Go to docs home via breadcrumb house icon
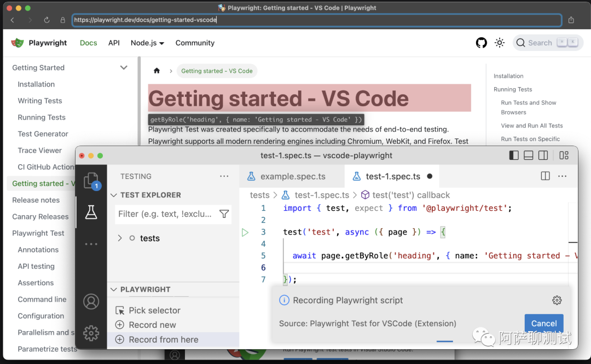Viewport: 591px width, 364px height. (157, 71)
